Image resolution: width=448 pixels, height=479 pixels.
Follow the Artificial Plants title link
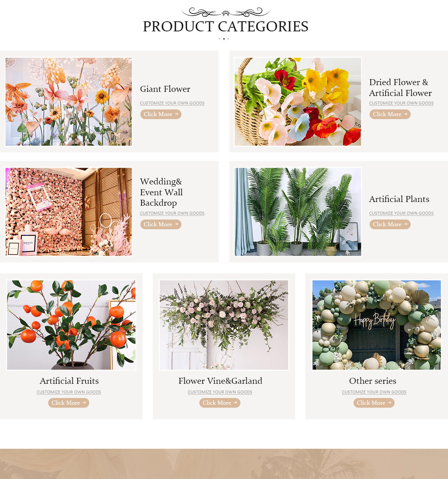[399, 199]
